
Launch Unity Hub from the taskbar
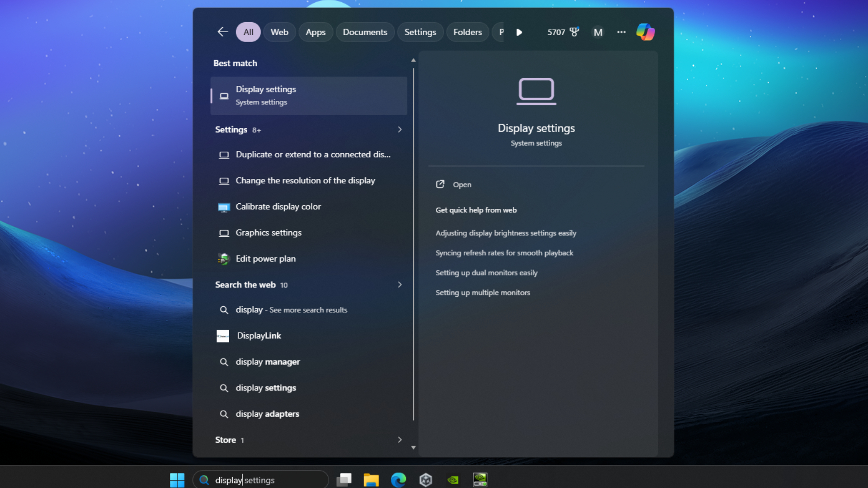click(x=426, y=479)
